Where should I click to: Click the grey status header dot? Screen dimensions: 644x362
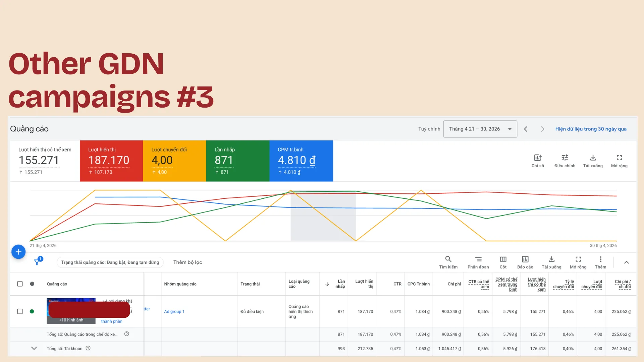(x=32, y=284)
